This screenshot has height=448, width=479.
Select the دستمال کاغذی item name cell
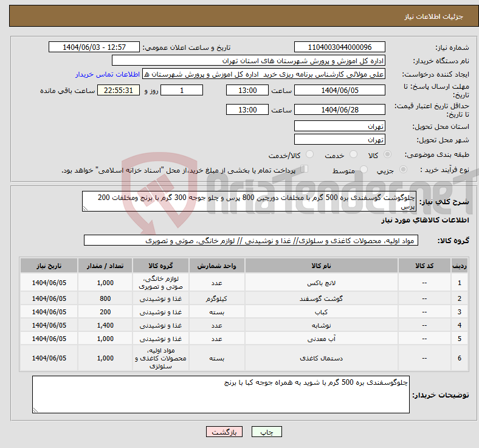click(x=322, y=358)
